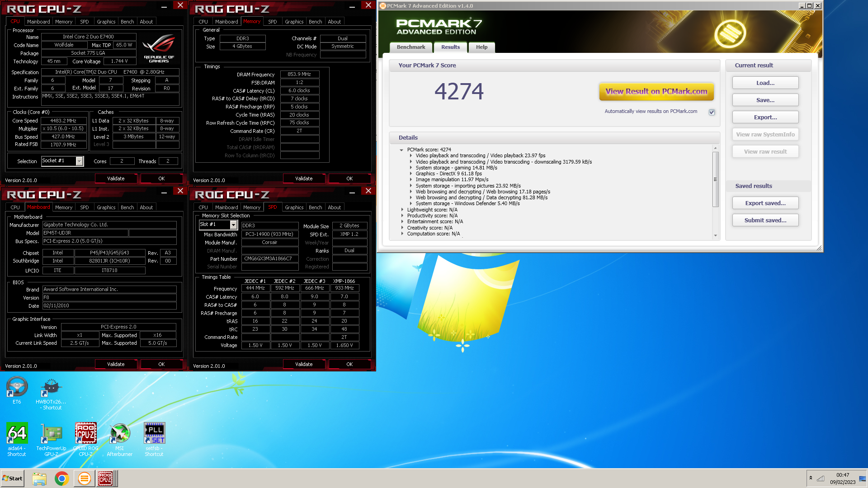Collapse the PCMark score: 4274 tree node
This screenshot has height=488, width=868.
401,150
